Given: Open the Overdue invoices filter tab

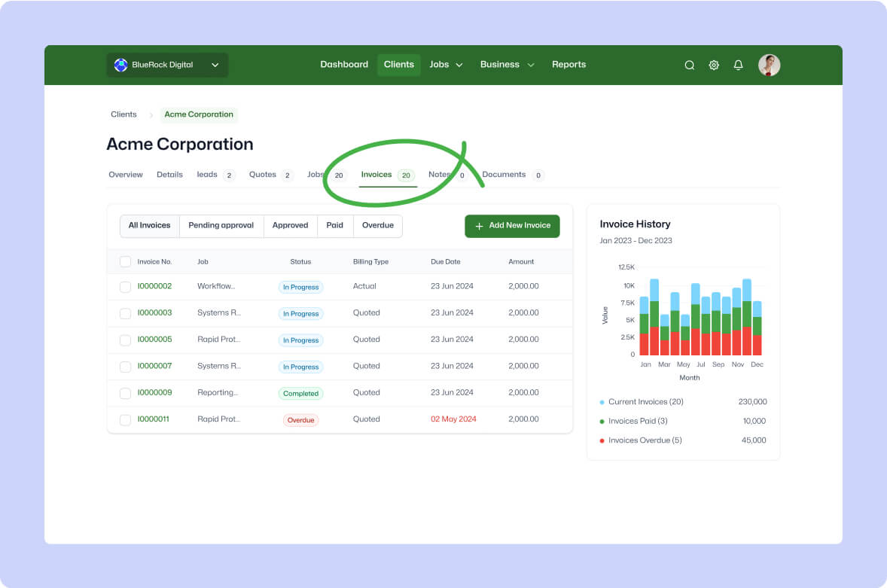Looking at the screenshot, I should click(377, 225).
